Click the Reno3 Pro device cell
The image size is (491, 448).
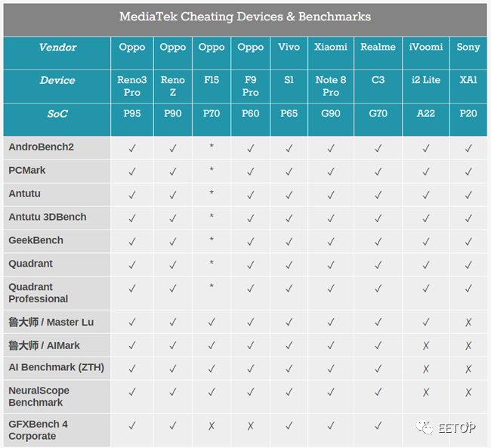coord(132,86)
